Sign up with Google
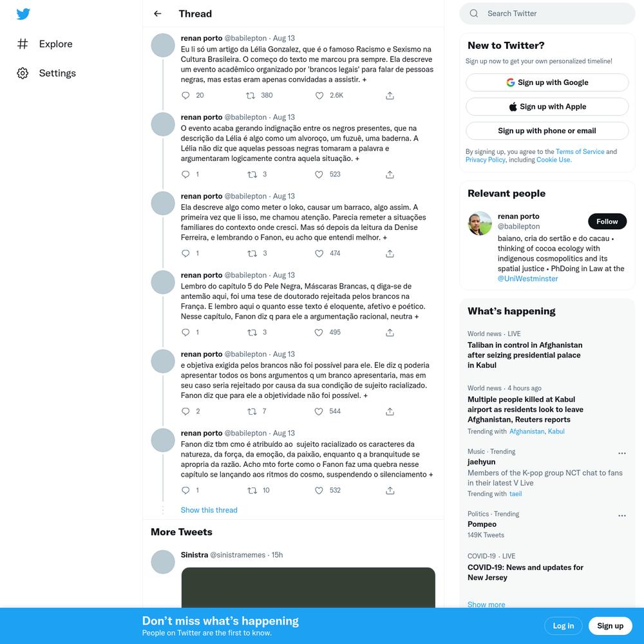 tap(547, 82)
